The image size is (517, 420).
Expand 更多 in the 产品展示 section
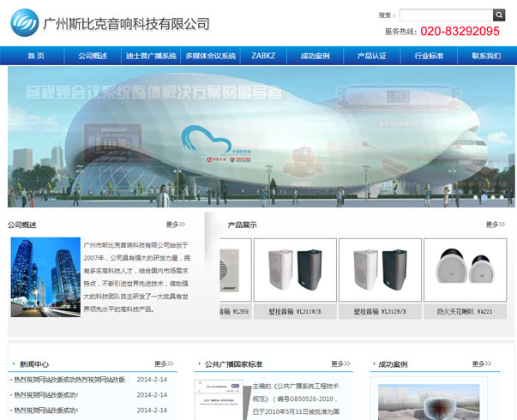point(495,225)
